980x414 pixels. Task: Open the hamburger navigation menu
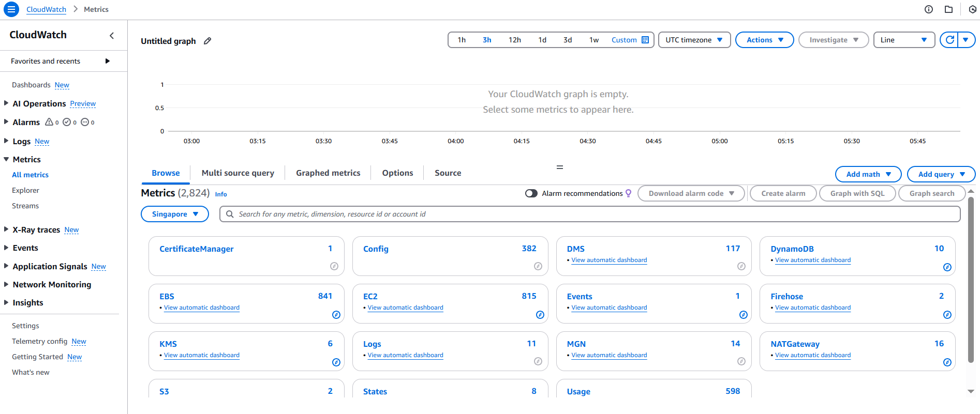[11, 9]
